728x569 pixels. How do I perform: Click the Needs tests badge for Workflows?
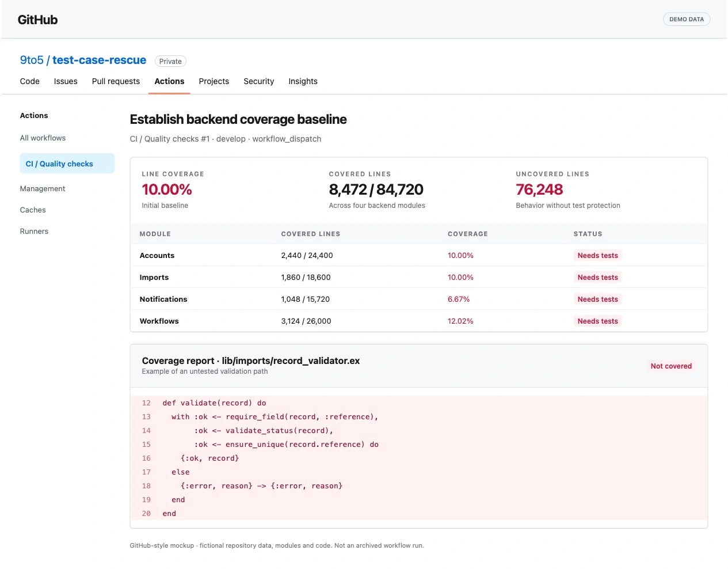pos(598,321)
